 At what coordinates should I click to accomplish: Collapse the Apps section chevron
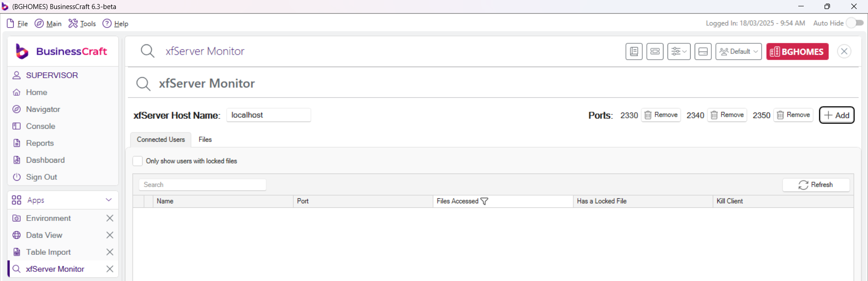[109, 200]
